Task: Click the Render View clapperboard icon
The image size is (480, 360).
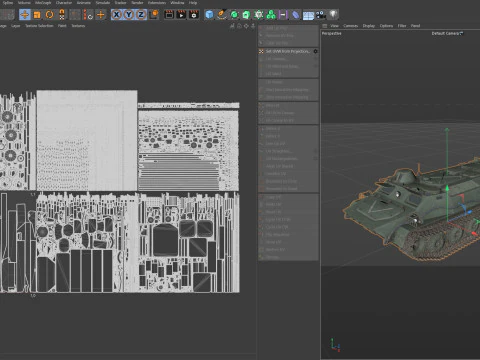Action: (x=169, y=15)
